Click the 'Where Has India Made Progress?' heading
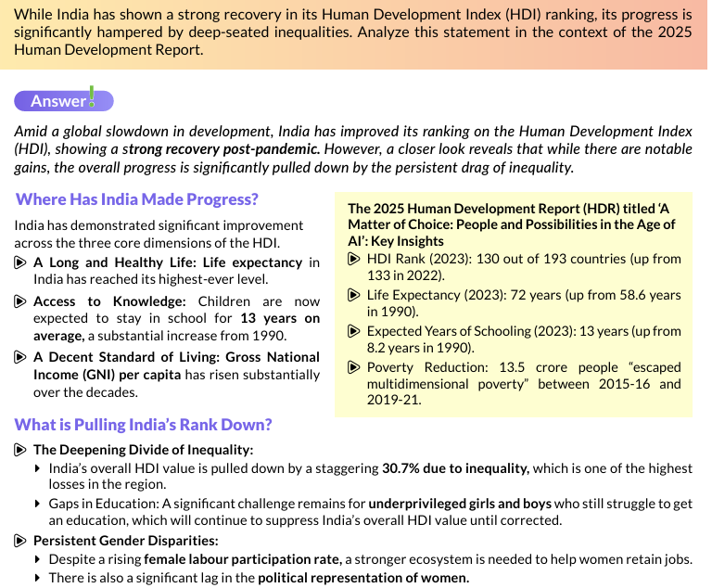 tap(137, 199)
